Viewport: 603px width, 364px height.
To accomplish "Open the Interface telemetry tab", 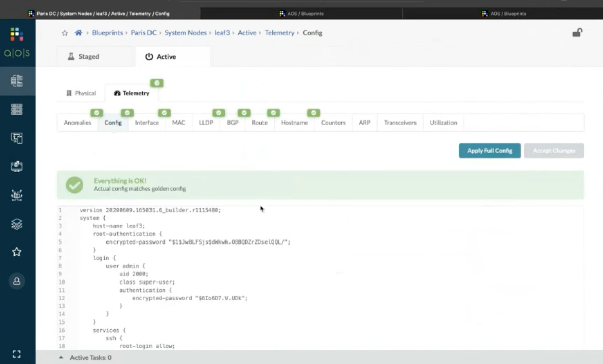I will (146, 123).
